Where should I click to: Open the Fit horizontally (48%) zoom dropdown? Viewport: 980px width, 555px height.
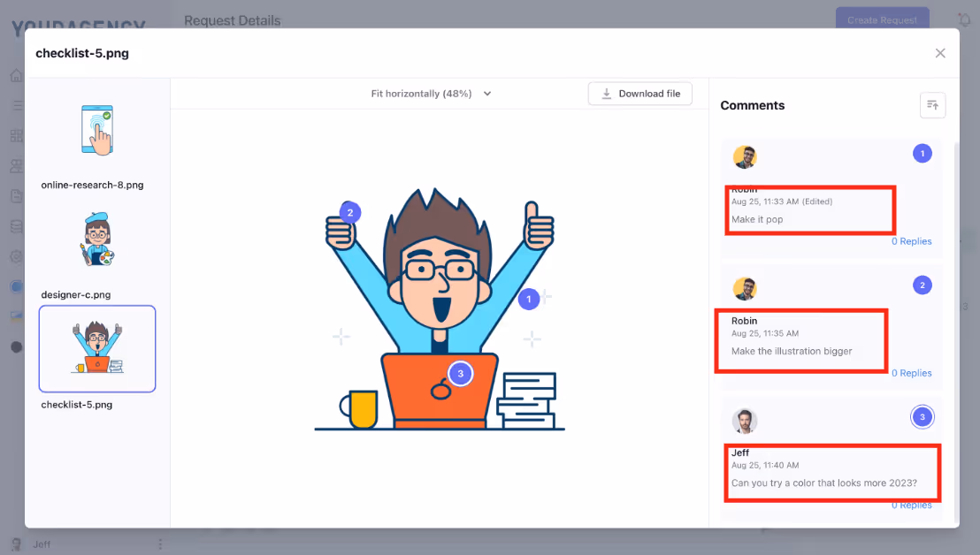[x=432, y=94]
